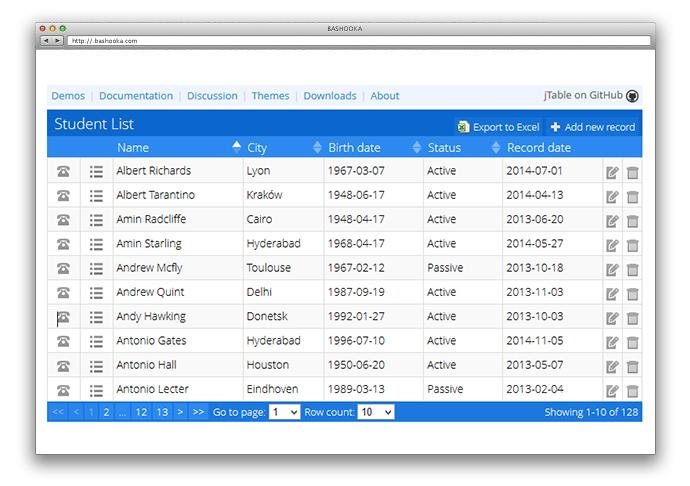Open the Go to page dropdown
This screenshot has width=690, height=486.
[x=284, y=412]
